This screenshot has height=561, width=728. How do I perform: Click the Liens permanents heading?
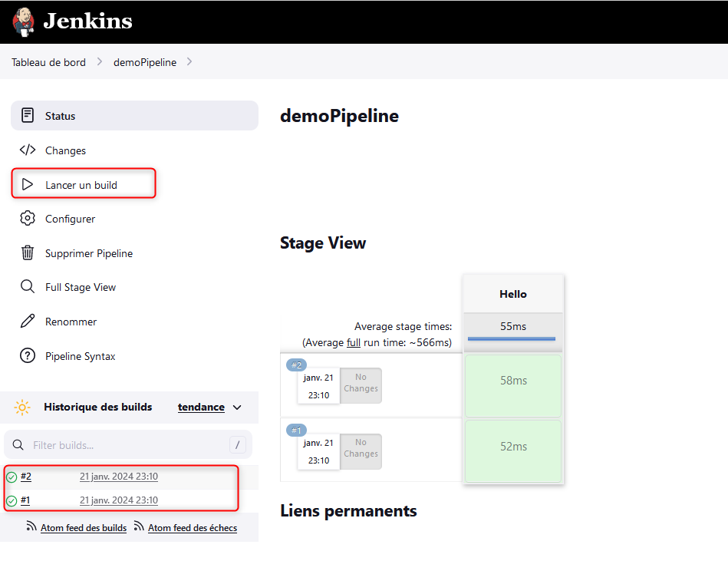[349, 511]
